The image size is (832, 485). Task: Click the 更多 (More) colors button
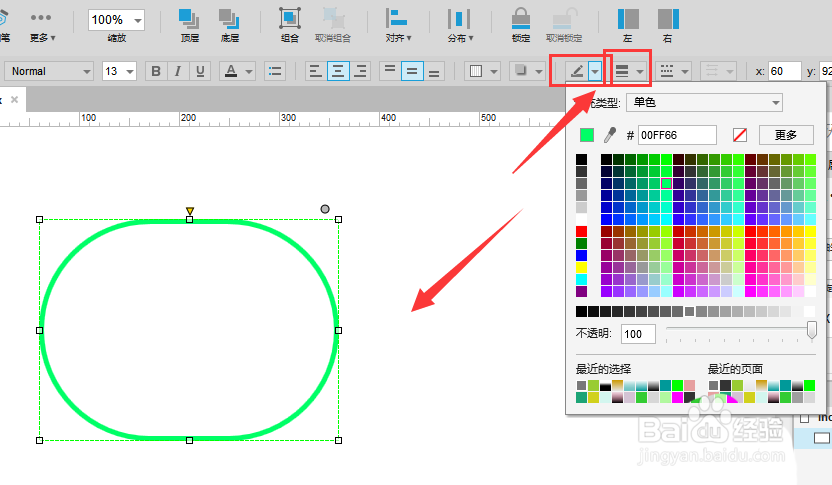pos(786,135)
